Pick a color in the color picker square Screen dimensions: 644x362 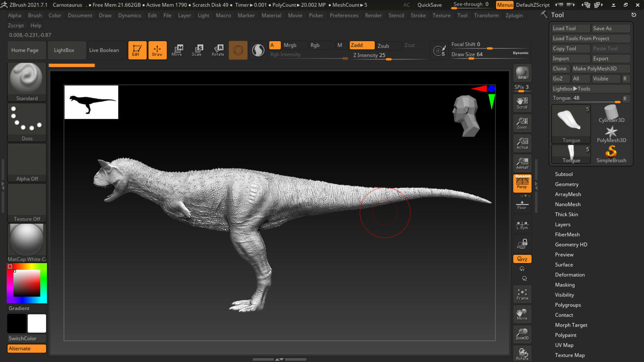click(27, 283)
